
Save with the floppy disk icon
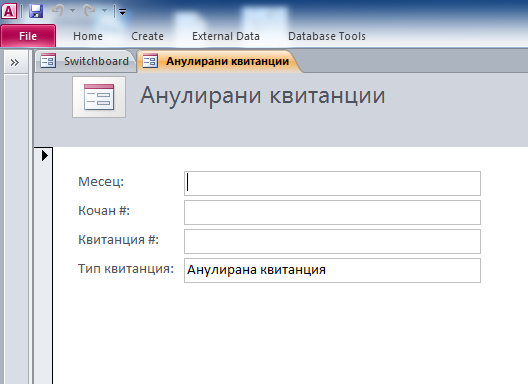36,11
